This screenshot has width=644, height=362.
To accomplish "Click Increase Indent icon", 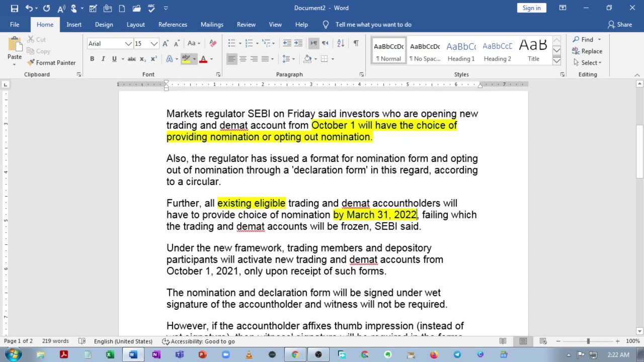I will (298, 43).
